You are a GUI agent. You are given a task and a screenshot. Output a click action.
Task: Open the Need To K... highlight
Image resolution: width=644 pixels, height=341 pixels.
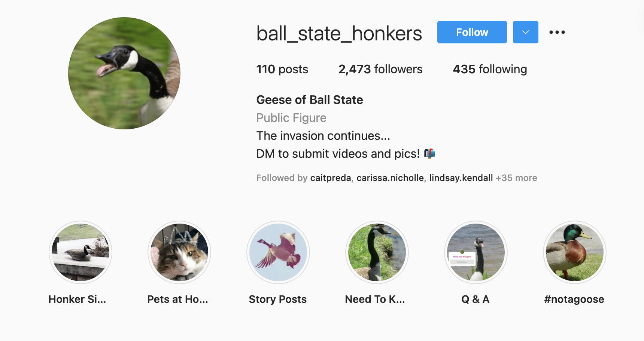(377, 252)
